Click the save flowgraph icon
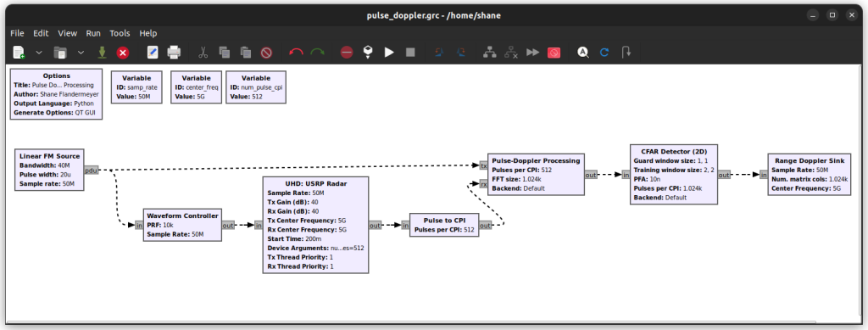Screen dimensions: 868x330 (x=102, y=52)
